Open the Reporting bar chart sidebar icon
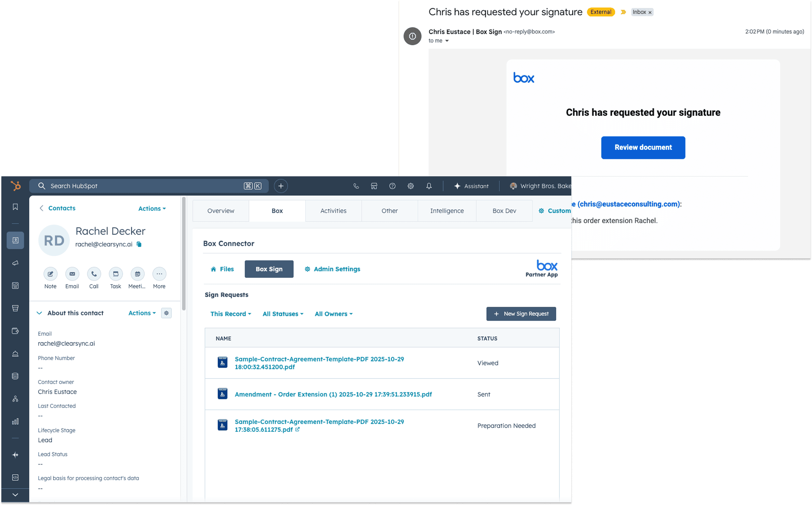The height and width of the screenshot is (505, 812). (15, 421)
